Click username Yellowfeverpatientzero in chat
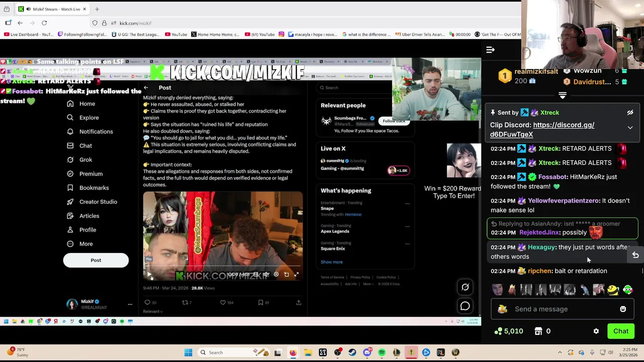Image resolution: width=644 pixels, height=362 pixels. pyautogui.click(x=563, y=201)
